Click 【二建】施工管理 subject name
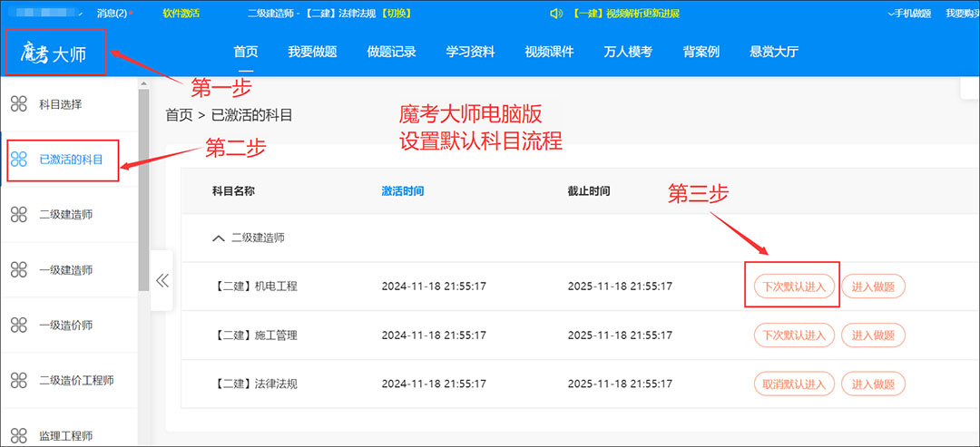 pyautogui.click(x=255, y=335)
